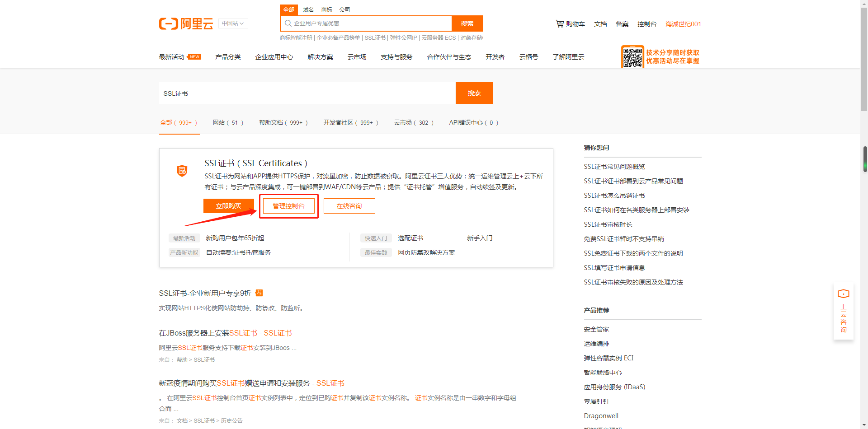
Task: Open SSL证书审核时长 suggestion
Action: [608, 224]
